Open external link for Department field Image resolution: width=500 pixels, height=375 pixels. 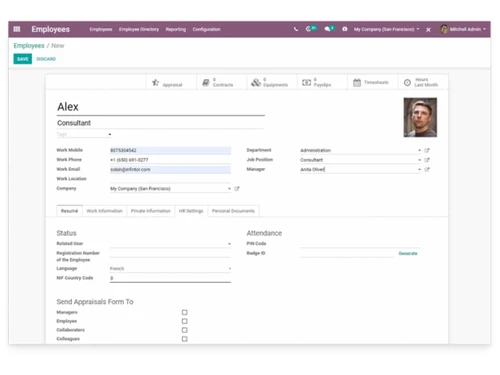click(x=427, y=150)
